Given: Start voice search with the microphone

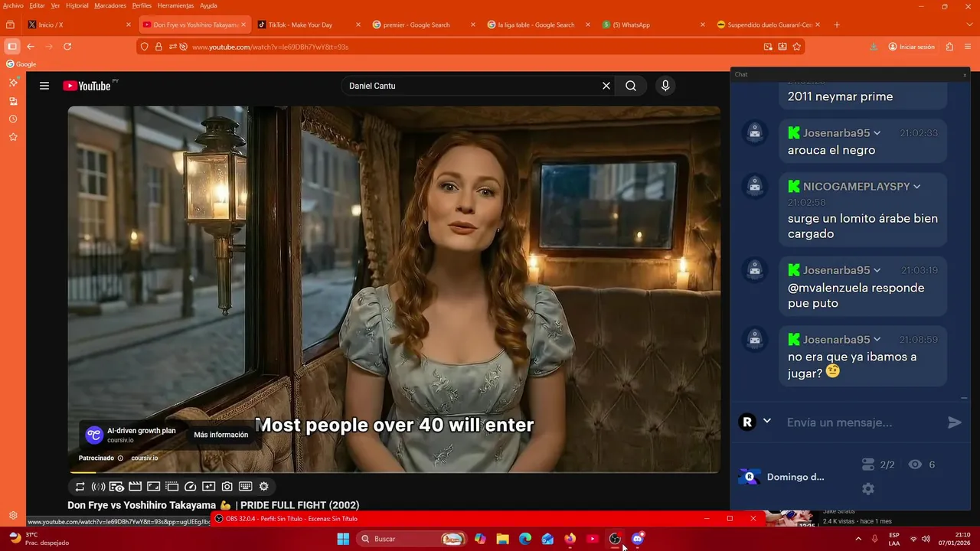Looking at the screenshot, I should [x=665, y=86].
